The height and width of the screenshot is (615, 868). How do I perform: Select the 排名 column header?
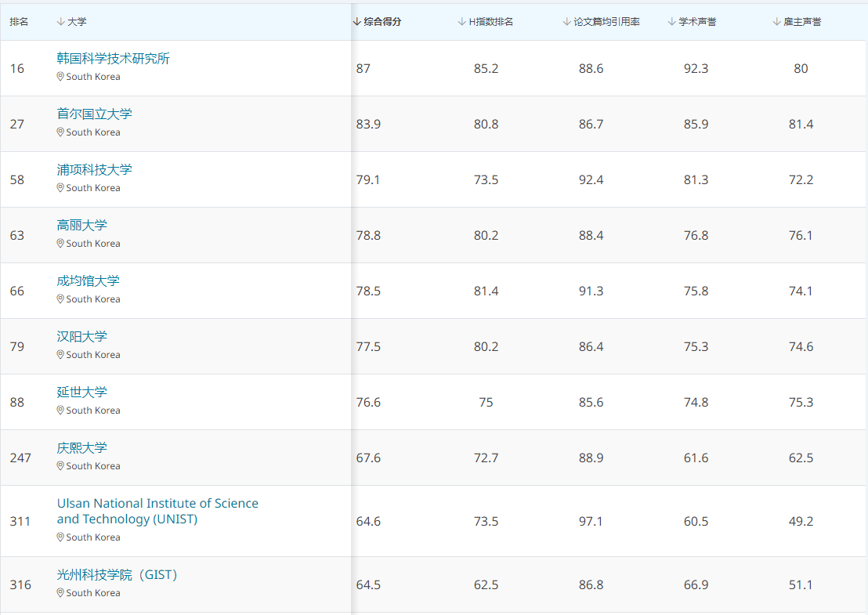pyautogui.click(x=19, y=22)
